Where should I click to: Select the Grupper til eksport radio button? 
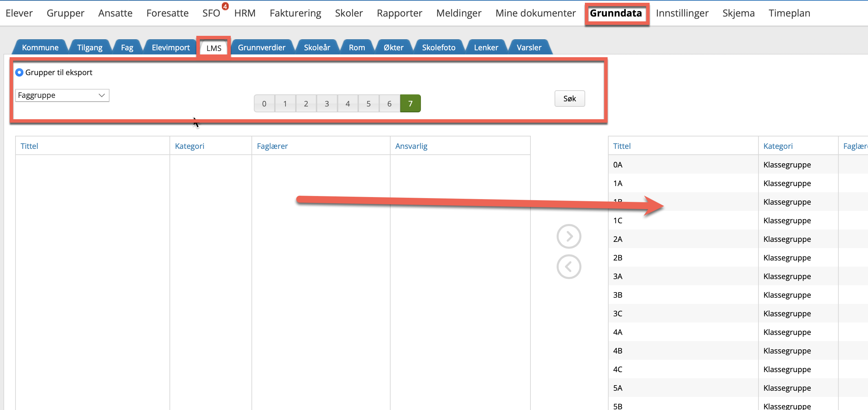19,72
